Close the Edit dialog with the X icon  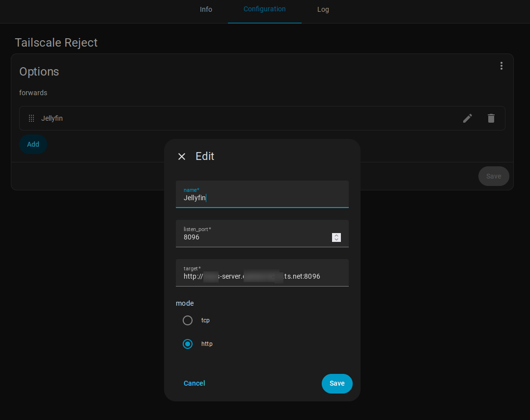(x=182, y=157)
